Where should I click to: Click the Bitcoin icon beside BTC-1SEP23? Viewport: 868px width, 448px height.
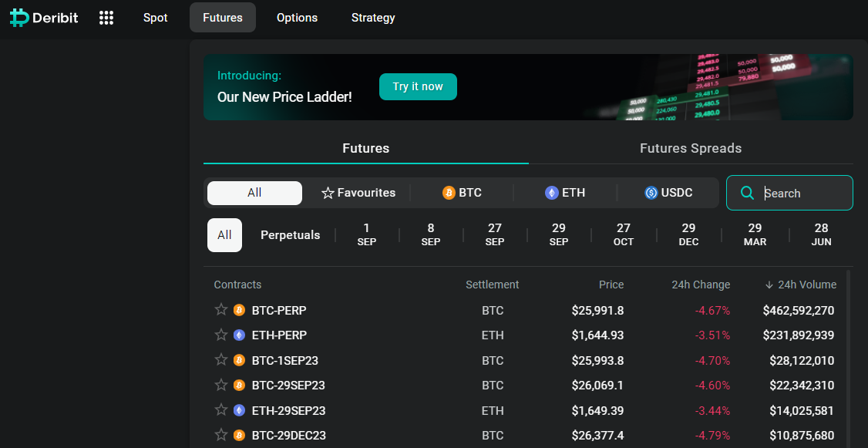(x=239, y=361)
